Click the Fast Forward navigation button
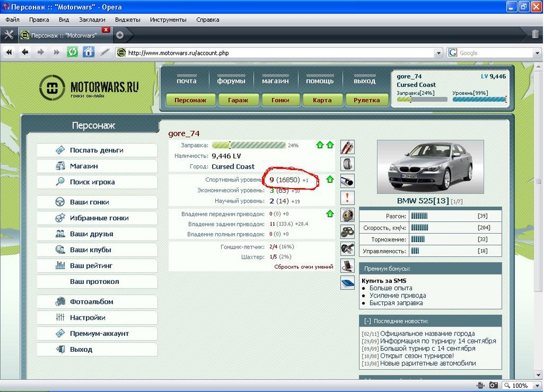544x392 pixels. [56, 53]
